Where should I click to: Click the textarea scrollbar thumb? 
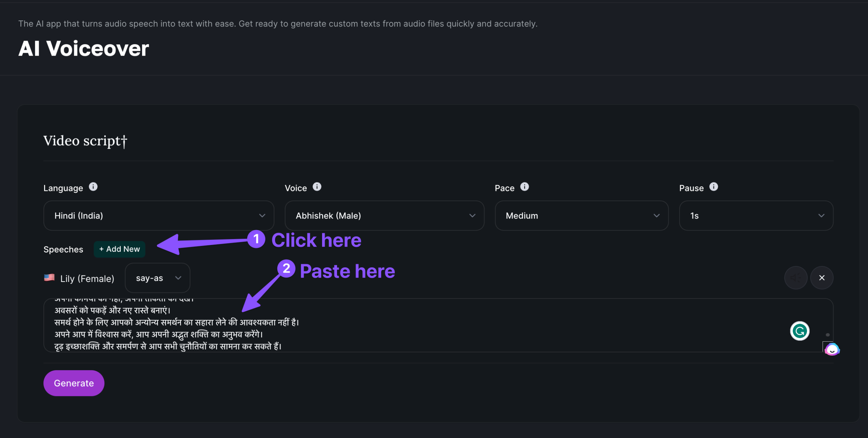click(828, 335)
